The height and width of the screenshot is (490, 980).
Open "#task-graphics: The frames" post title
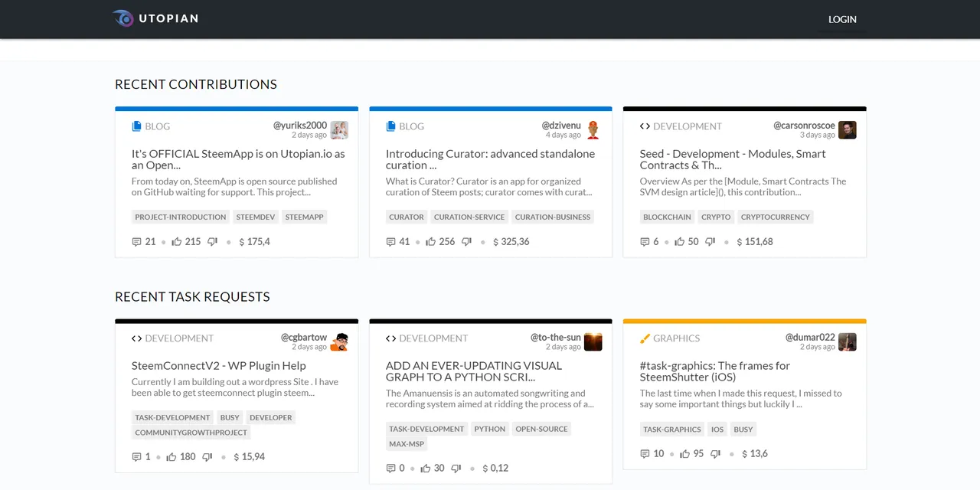[715, 371]
